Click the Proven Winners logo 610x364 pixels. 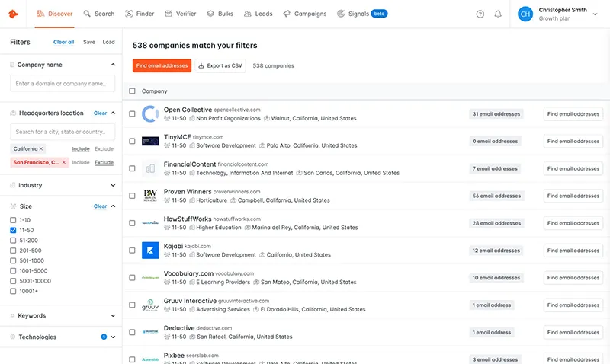pyautogui.click(x=150, y=196)
